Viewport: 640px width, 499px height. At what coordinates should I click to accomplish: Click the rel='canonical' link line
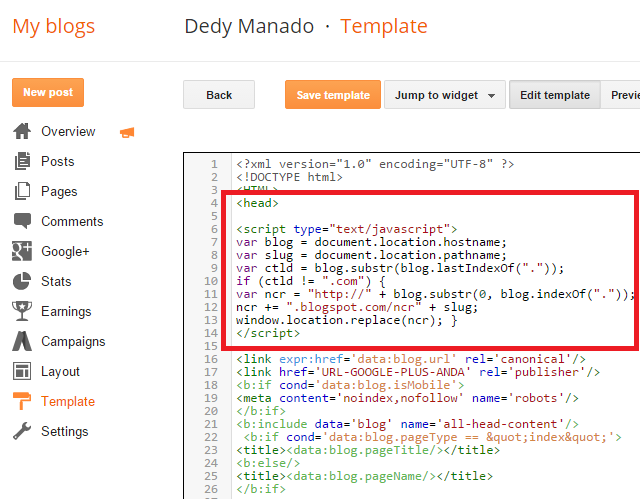[x=411, y=359]
